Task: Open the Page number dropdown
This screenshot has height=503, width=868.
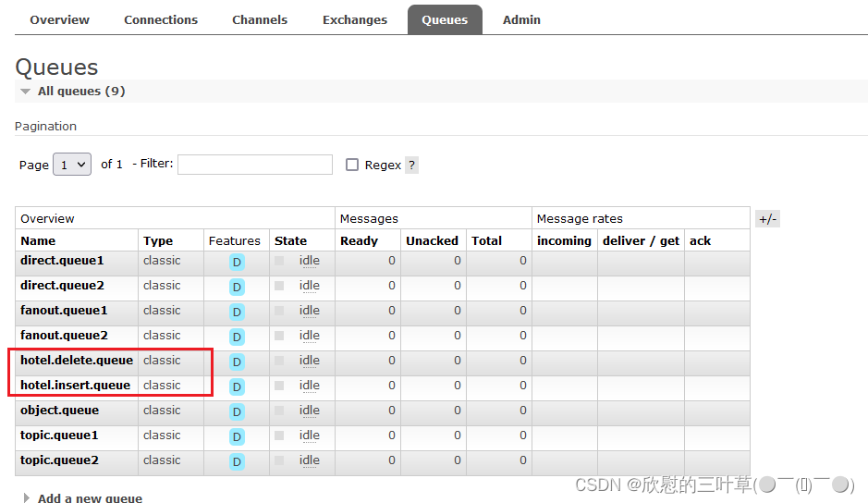Action: 72,165
